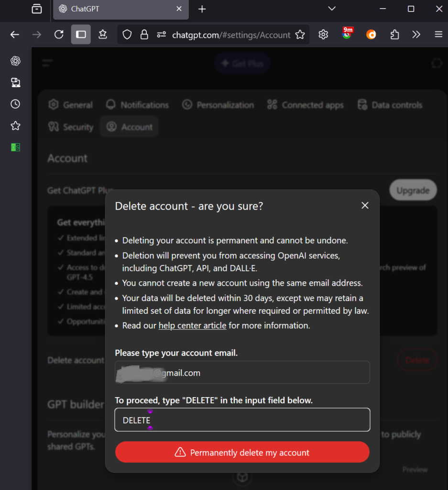
Task: Open the extensions puzzle piece menu
Action: pyautogui.click(x=394, y=34)
